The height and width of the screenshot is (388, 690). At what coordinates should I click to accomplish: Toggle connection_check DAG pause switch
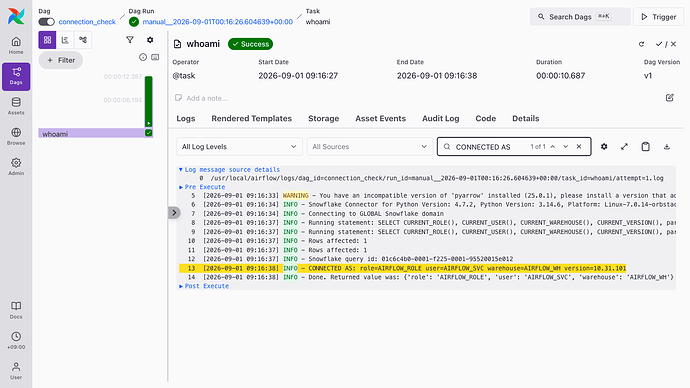[x=47, y=22]
